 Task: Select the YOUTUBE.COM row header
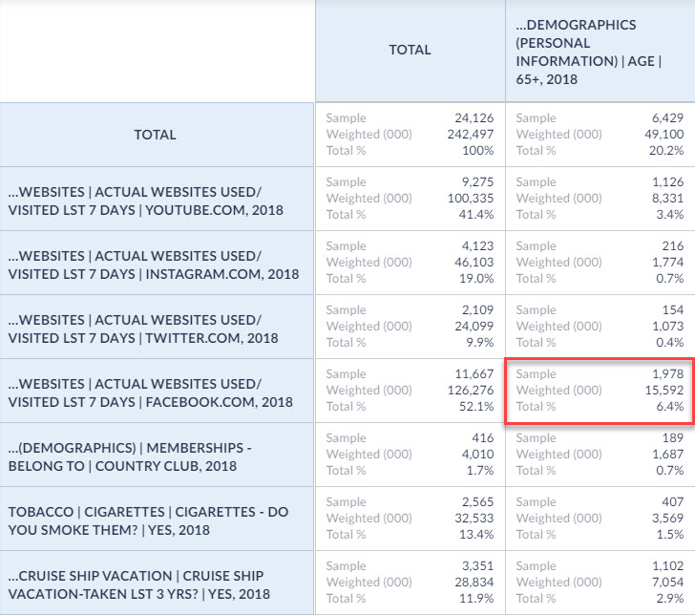[157, 199]
